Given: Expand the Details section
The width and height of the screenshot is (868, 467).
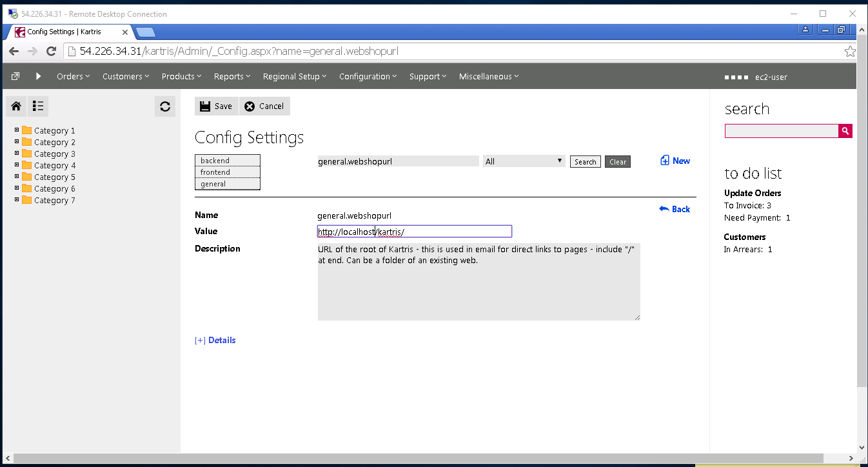Looking at the screenshot, I should click(x=215, y=339).
